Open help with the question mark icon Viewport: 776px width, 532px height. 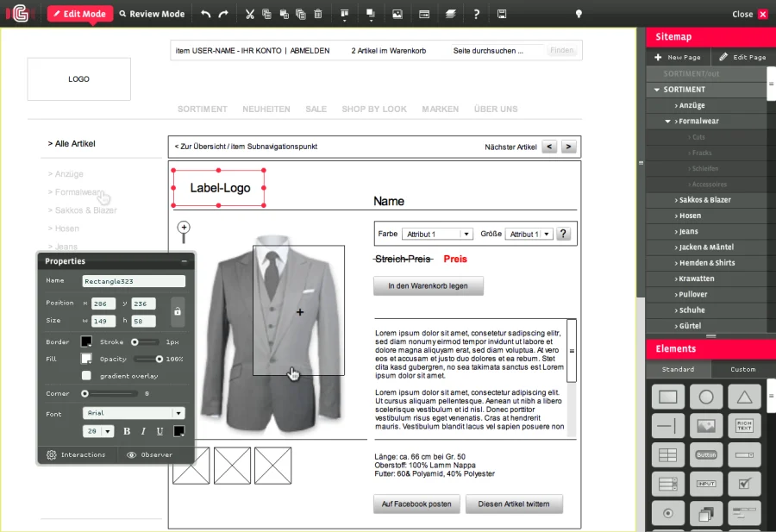pyautogui.click(x=477, y=15)
